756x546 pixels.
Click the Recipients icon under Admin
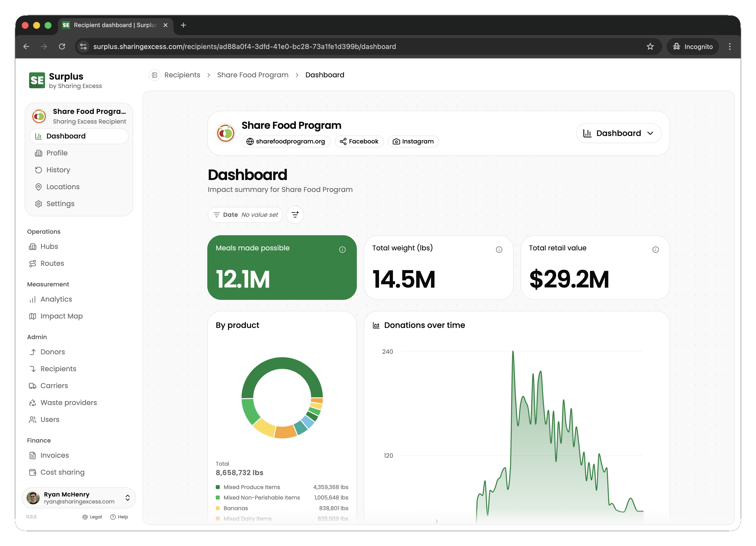click(x=33, y=369)
